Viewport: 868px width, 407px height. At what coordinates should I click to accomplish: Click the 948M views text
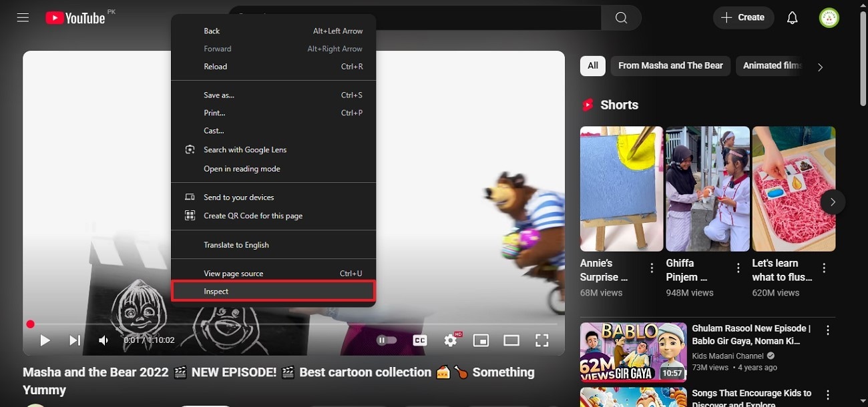(690, 293)
